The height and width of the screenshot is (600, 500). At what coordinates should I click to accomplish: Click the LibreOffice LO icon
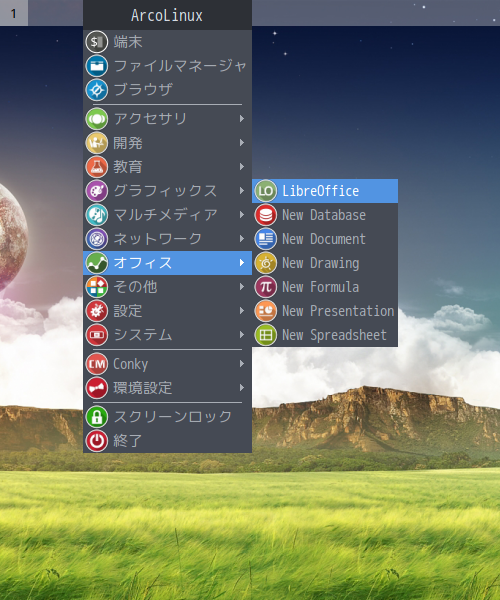coord(265,191)
